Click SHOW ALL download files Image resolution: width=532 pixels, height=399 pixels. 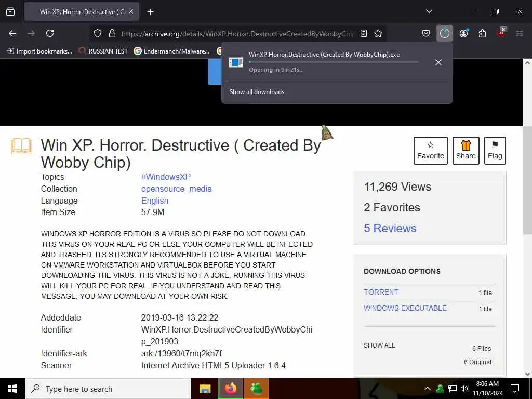[x=379, y=345]
